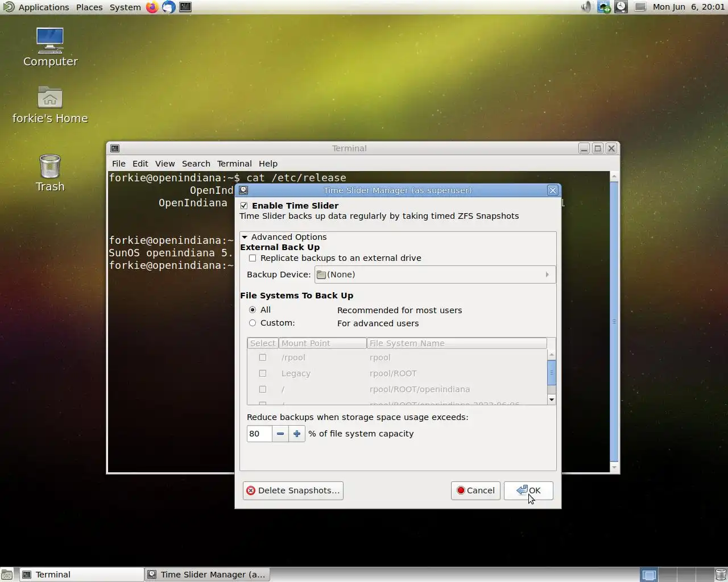Check the rpool/ROOT/openindiana row checkbox
The height and width of the screenshot is (582, 728).
[263, 389]
